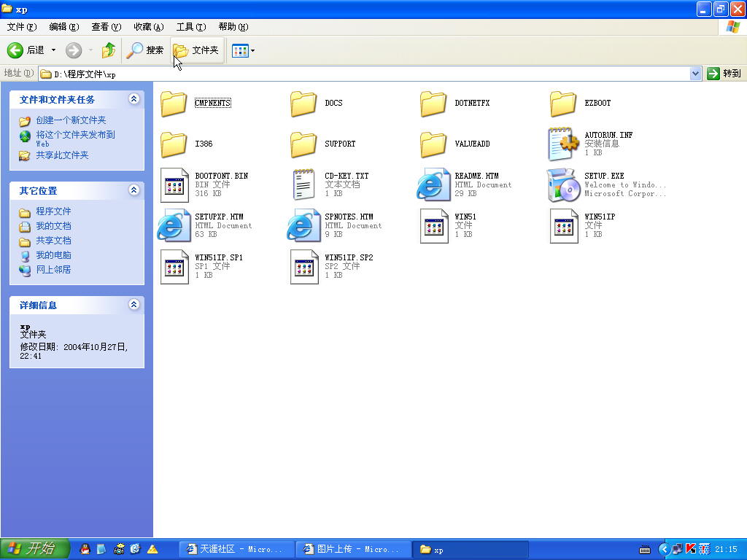Image resolution: width=747 pixels, height=560 pixels.
Task: Click the 转到 Go button
Action: pos(724,74)
